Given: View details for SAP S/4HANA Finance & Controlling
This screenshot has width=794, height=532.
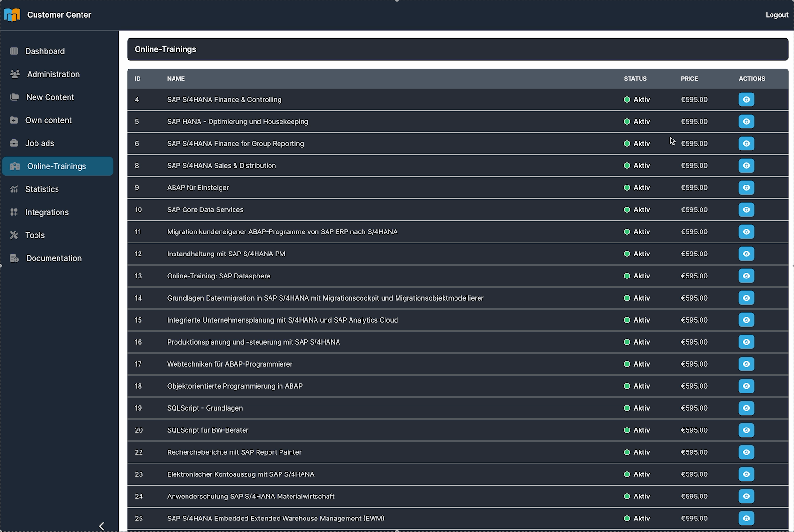Looking at the screenshot, I should tap(746, 100).
